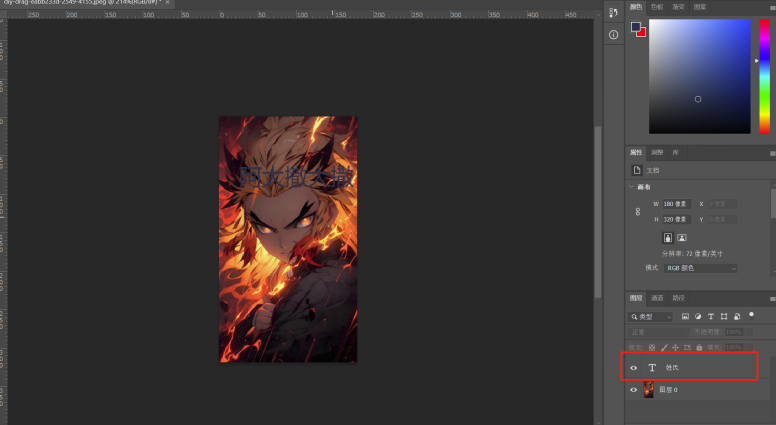Hide the 图层 0 layer
The image size is (776, 425).
point(633,390)
